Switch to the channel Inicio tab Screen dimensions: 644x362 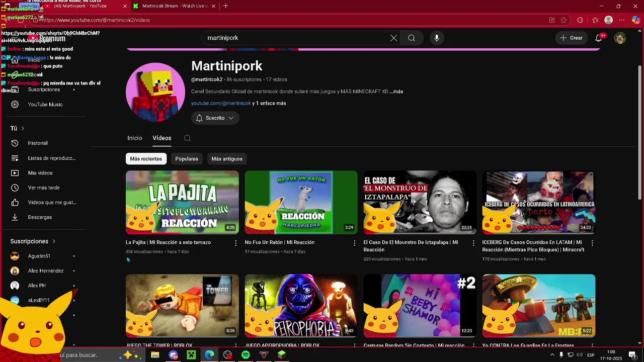(135, 138)
